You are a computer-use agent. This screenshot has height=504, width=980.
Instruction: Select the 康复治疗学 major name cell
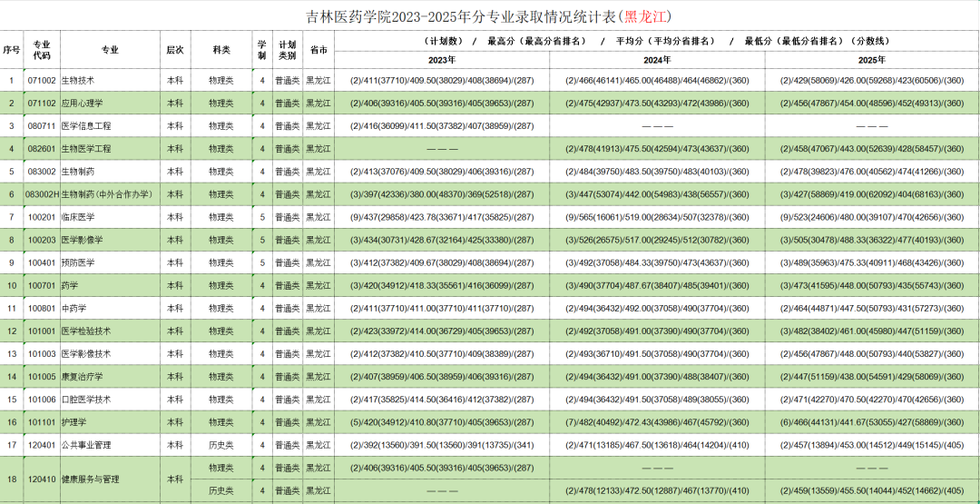pyautogui.click(x=110, y=377)
